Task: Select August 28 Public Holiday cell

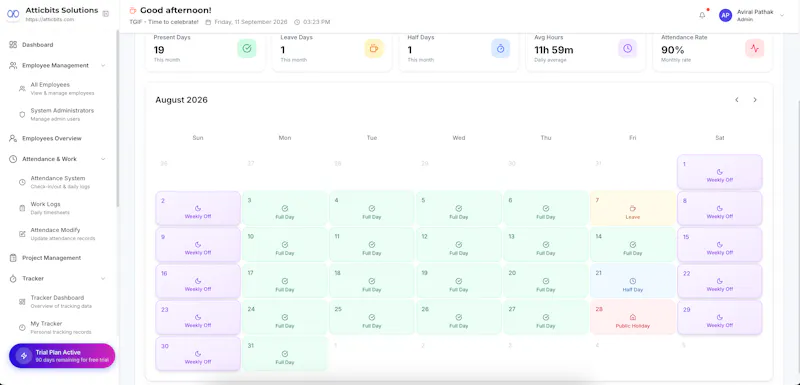Action: (633, 317)
